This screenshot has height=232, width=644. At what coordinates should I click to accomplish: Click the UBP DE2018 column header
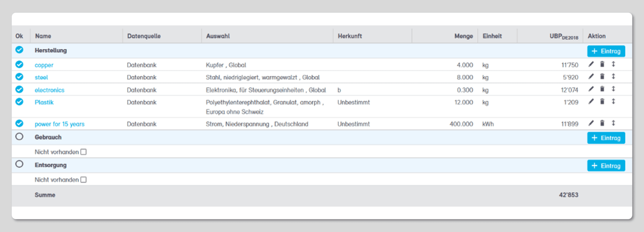point(564,36)
